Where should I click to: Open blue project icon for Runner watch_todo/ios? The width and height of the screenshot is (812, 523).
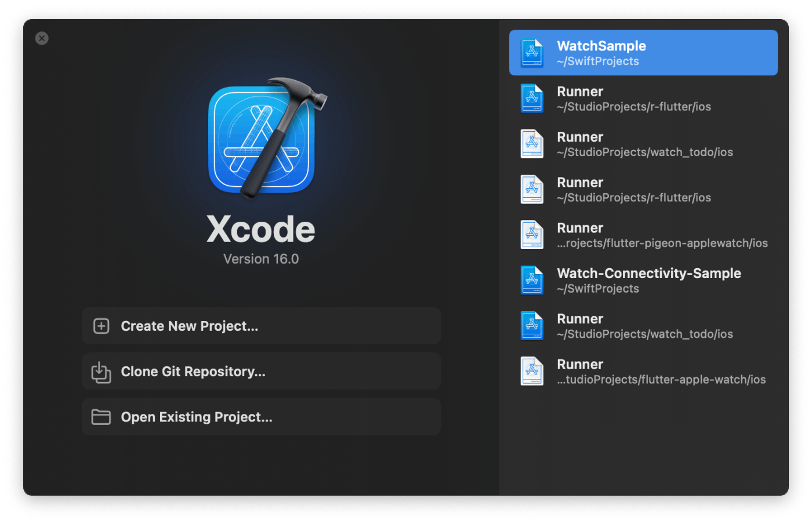[532, 326]
